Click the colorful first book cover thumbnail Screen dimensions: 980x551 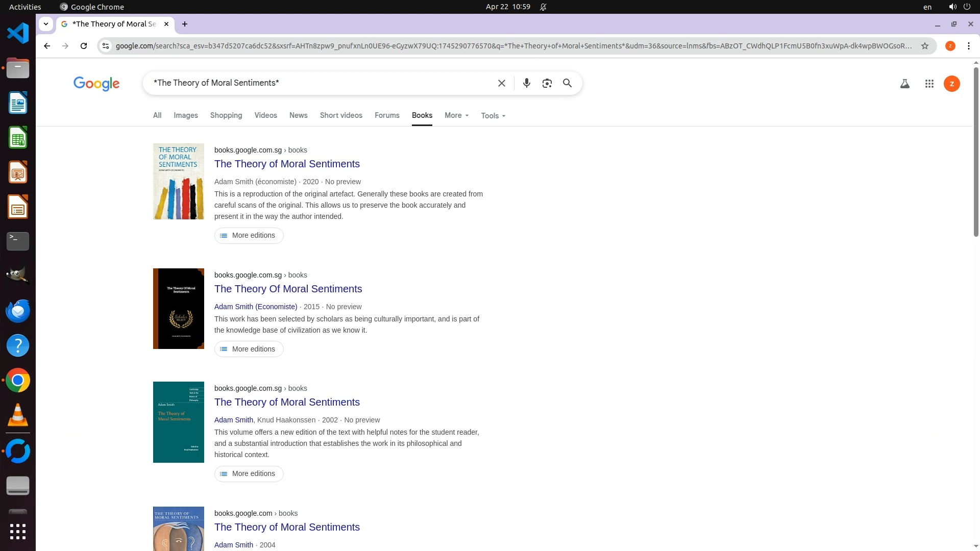click(x=178, y=181)
